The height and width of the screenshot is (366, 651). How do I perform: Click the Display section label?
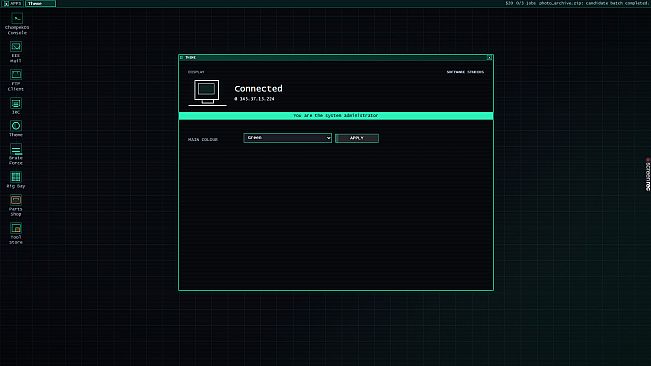[196, 72]
